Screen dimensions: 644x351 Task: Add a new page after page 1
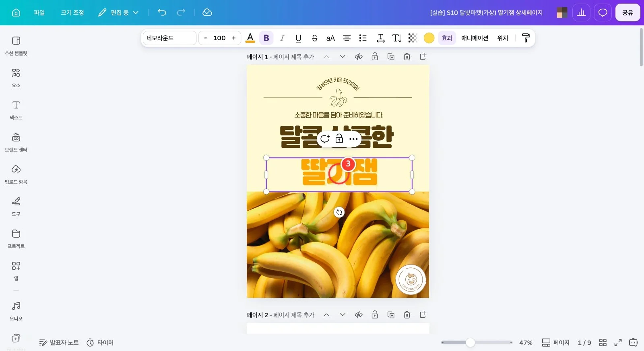(423, 57)
